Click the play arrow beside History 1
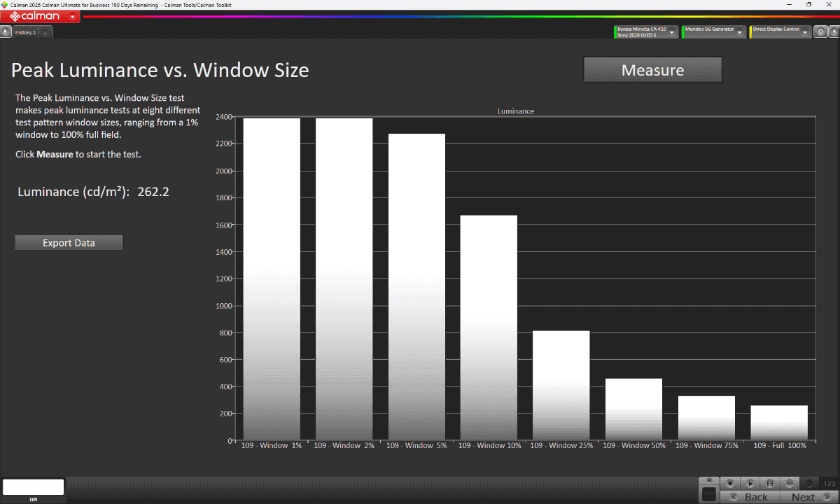The image size is (840, 504). (x=6, y=31)
